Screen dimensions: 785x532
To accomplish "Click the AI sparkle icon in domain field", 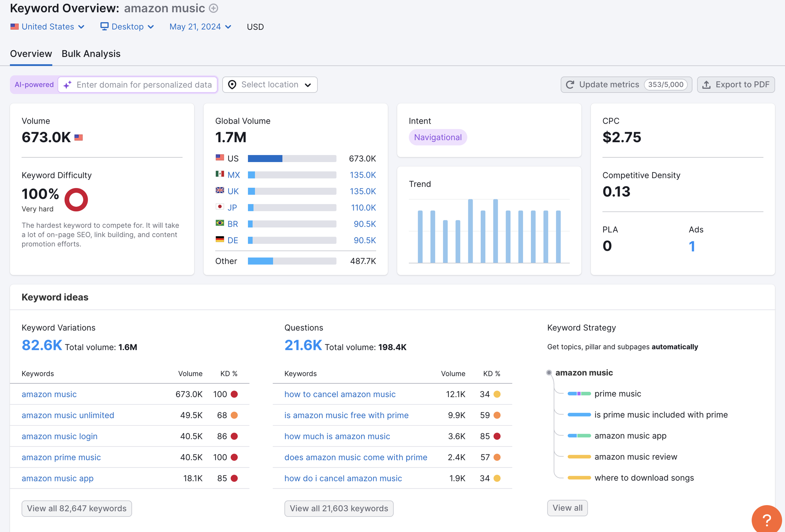I will (x=68, y=85).
